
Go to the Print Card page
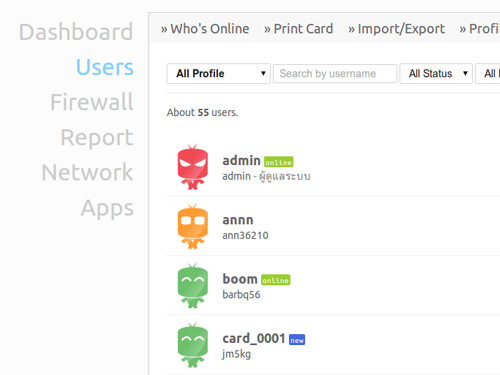pyautogui.click(x=299, y=29)
